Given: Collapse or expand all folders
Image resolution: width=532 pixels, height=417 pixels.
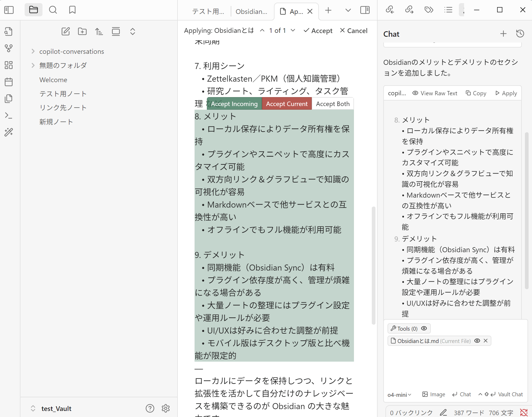Looking at the screenshot, I should (133, 31).
